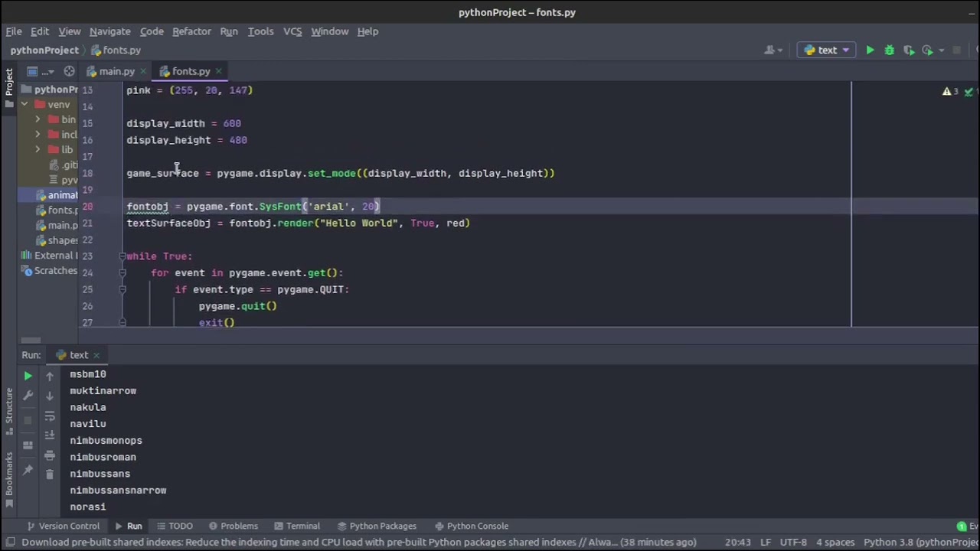Screen dimensions: 980x551
Task: Open the 'text' run configuration dropdown
Action: (827, 50)
